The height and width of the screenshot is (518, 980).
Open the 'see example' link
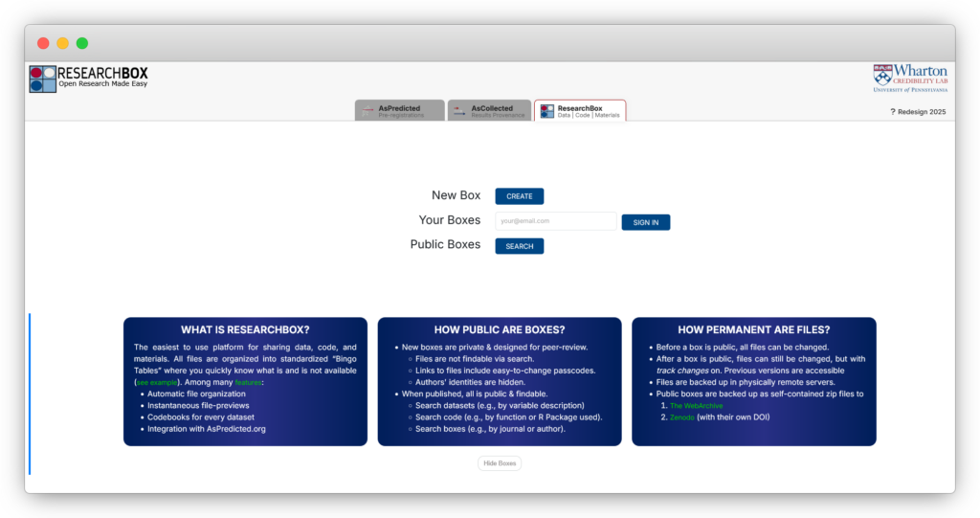[157, 382]
